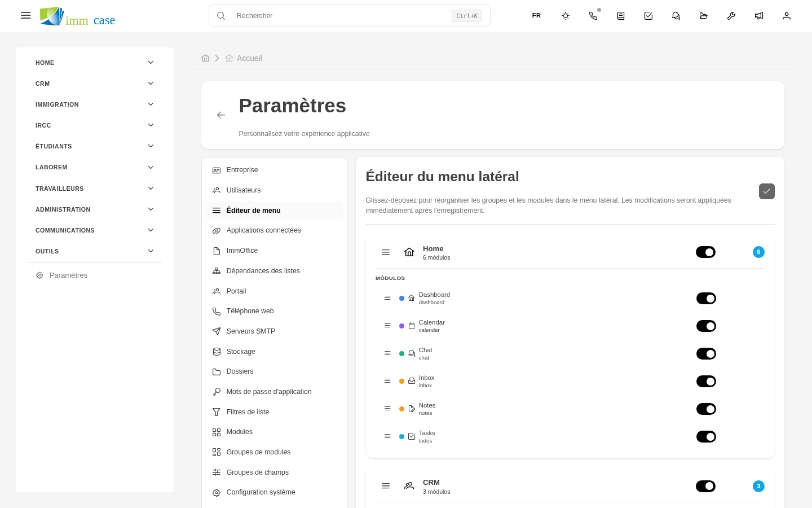Open the tasks checkbox icon in top bar
The height and width of the screenshot is (508, 812).
pyautogui.click(x=648, y=16)
